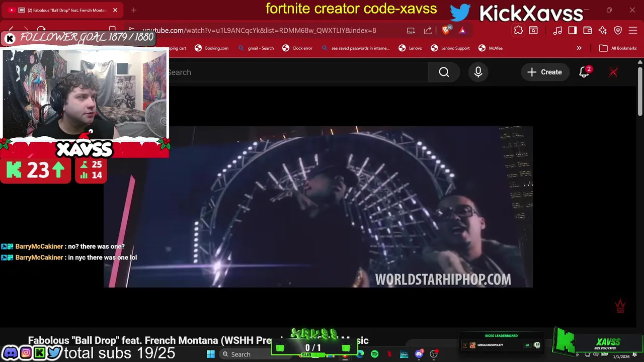Open the gmail - Search bookmark
Image resolution: width=644 pixels, height=362 pixels.
pyautogui.click(x=256, y=48)
